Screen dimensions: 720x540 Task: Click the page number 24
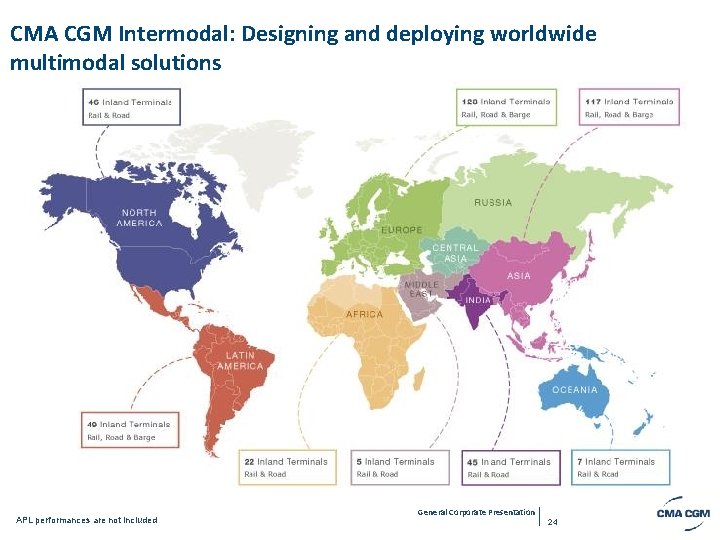pos(553,522)
